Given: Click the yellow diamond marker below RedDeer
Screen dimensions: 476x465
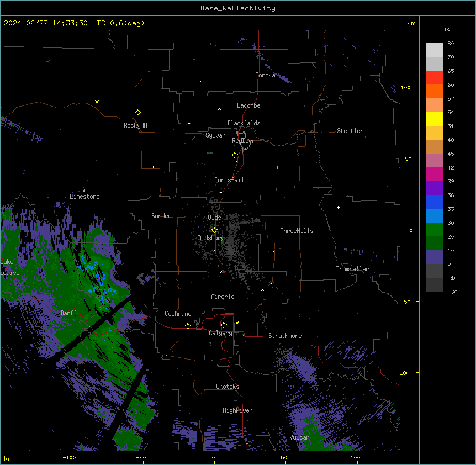Looking at the screenshot, I should tap(235, 155).
